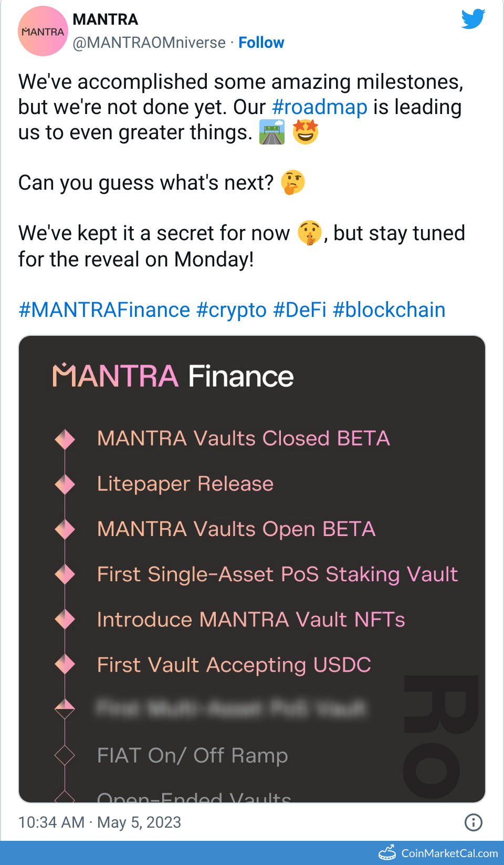Visit the CoinMarketCal.com watermark link
Screen dimensions: 504x865
(x=449, y=853)
